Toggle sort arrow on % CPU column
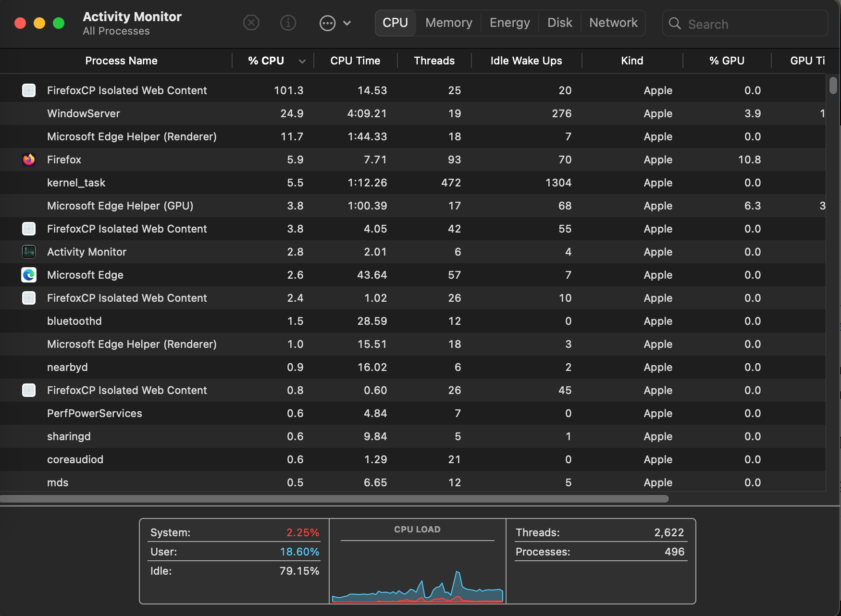841x616 pixels. tap(302, 61)
